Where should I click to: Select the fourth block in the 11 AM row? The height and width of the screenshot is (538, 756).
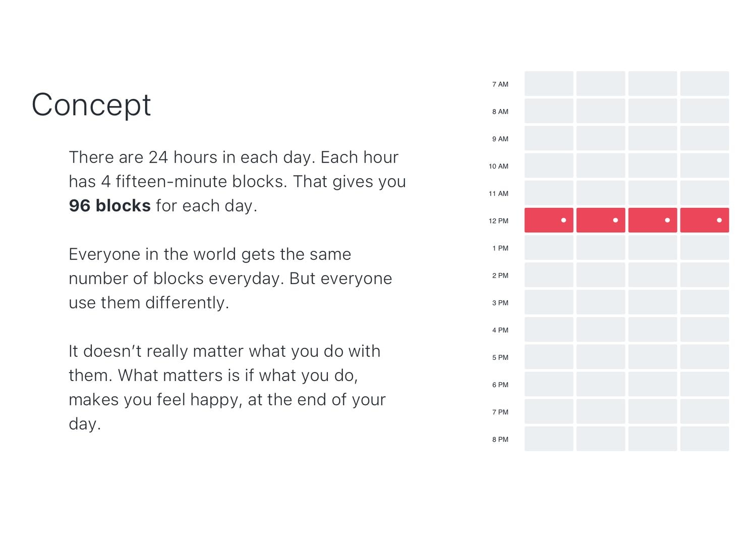pyautogui.click(x=705, y=193)
